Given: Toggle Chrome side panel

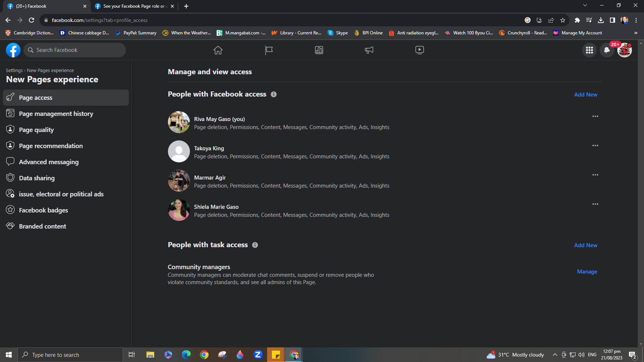Looking at the screenshot, I should [x=613, y=20].
